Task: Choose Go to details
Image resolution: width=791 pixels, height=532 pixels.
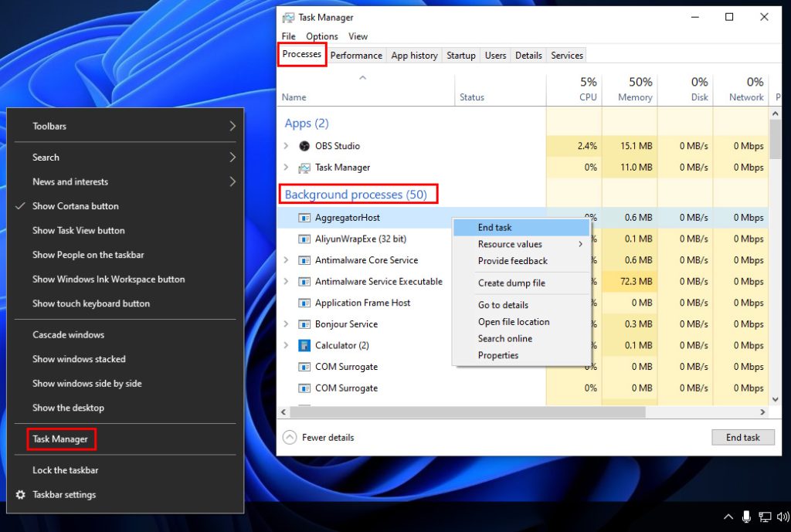Action: (521, 305)
